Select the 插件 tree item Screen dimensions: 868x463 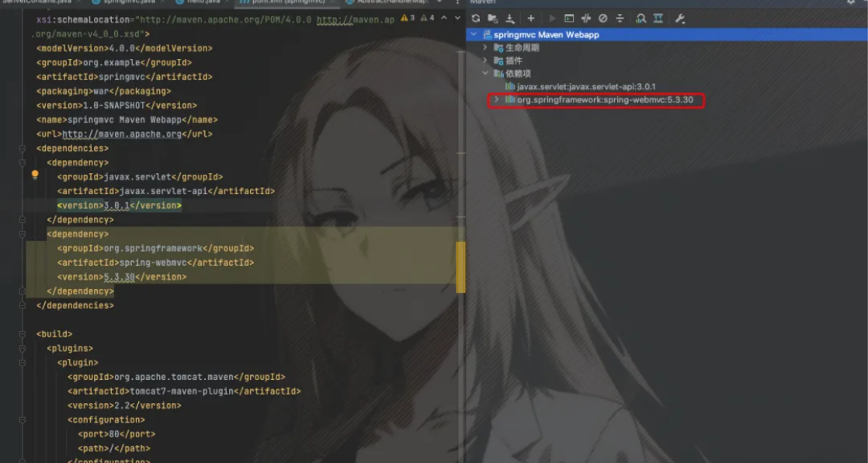click(x=514, y=61)
